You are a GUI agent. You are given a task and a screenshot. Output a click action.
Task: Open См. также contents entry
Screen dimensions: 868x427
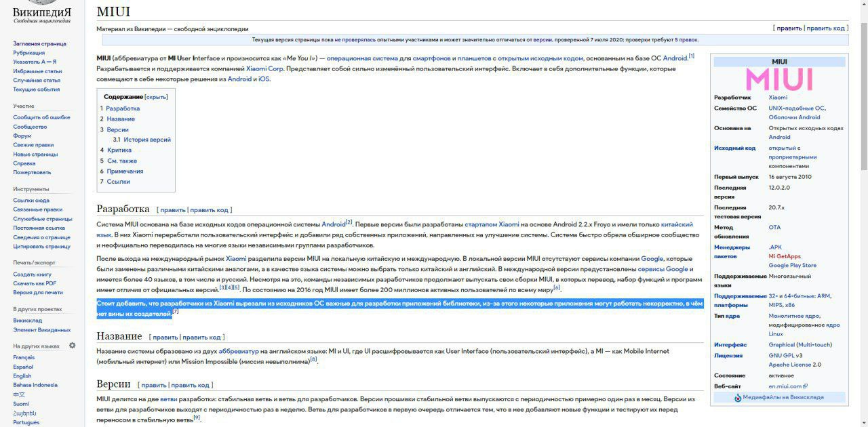(x=122, y=161)
